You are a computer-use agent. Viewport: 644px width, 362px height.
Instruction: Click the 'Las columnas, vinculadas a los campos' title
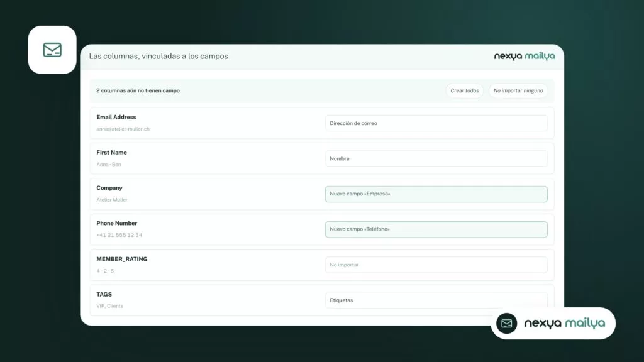point(158,56)
